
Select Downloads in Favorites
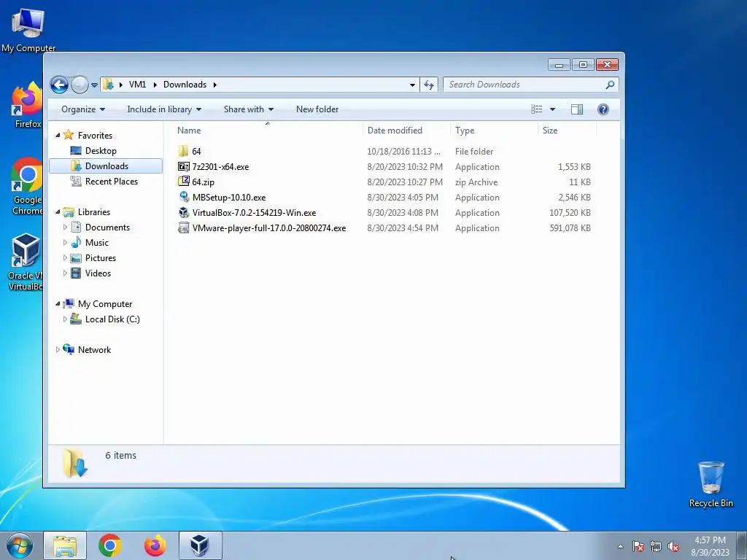[106, 166]
